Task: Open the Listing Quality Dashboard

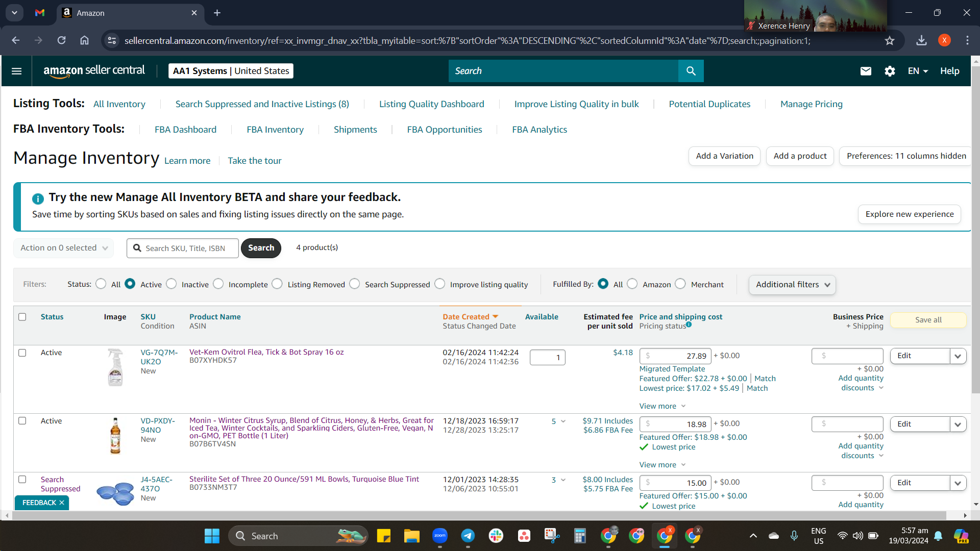Action: pos(432,104)
